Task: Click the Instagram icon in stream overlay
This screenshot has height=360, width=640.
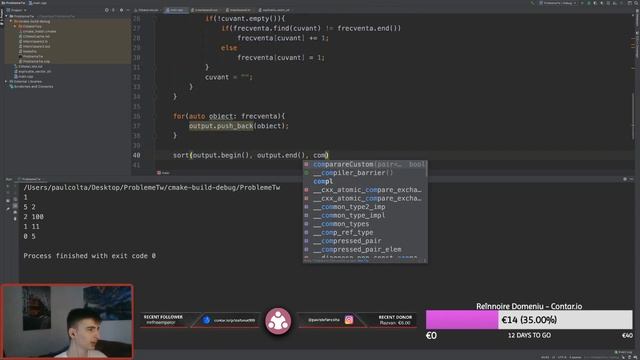Action: [349, 320]
